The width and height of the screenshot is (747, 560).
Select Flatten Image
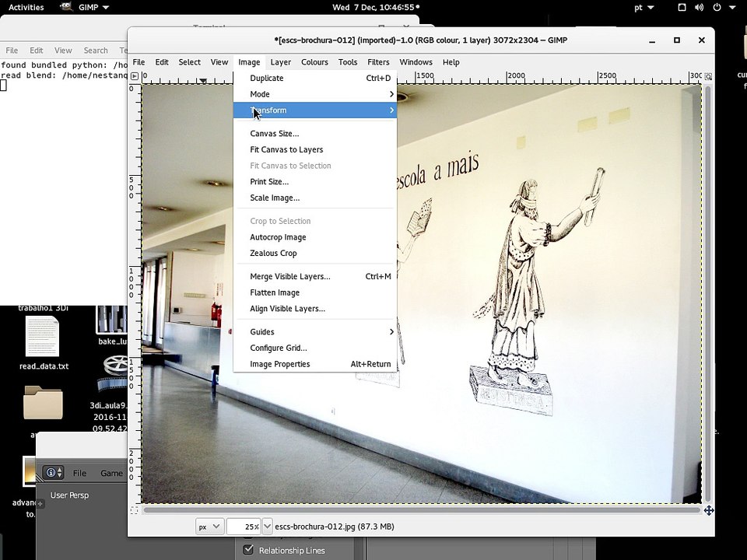tap(315, 292)
